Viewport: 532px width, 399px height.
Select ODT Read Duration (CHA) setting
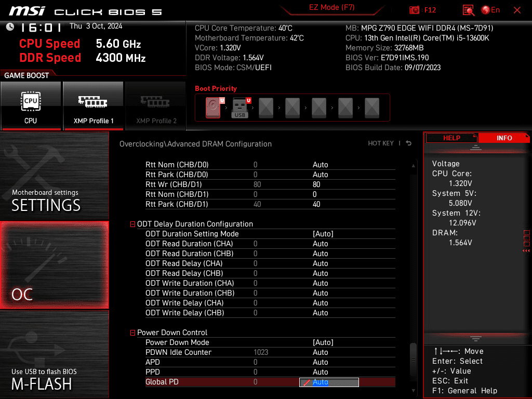pyautogui.click(x=270, y=244)
